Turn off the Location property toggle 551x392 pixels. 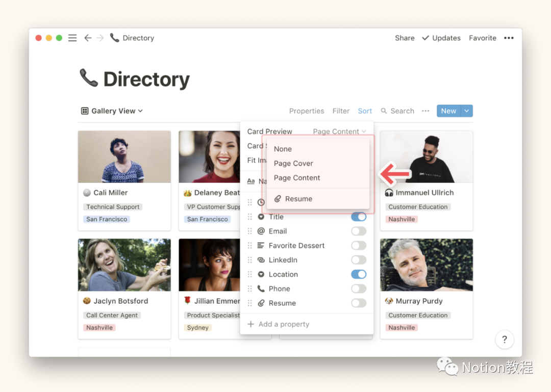pyautogui.click(x=359, y=274)
